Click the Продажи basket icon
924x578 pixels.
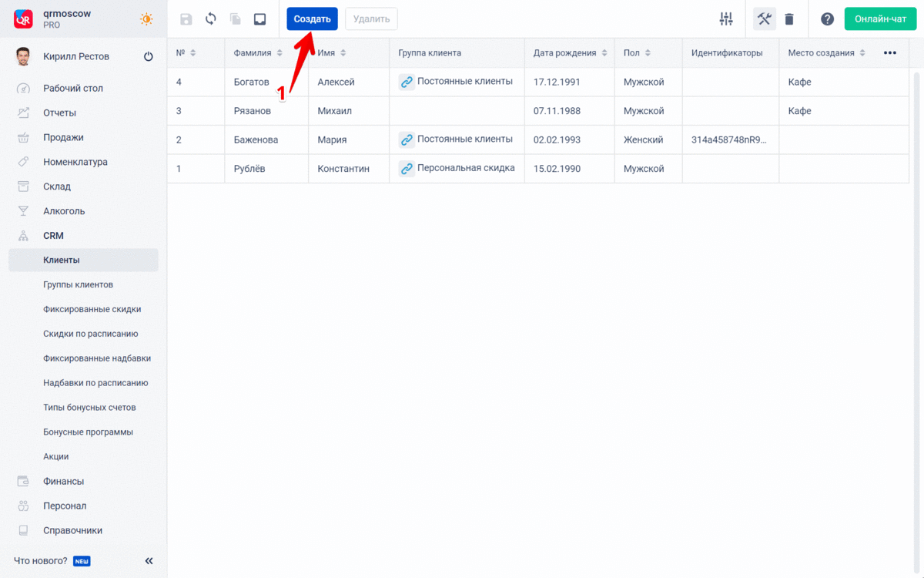coord(24,138)
